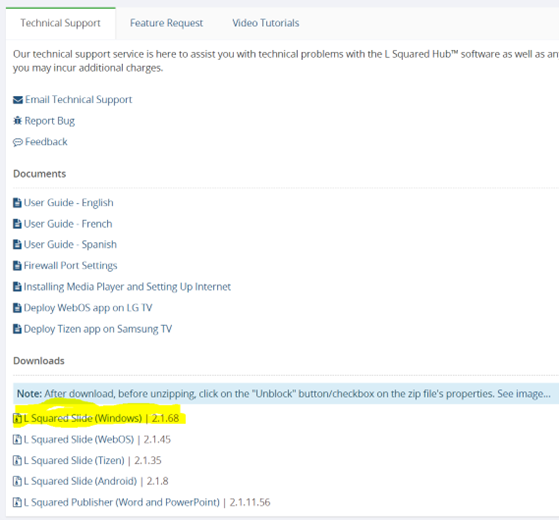Switch to the Technical Support tab

(60, 23)
